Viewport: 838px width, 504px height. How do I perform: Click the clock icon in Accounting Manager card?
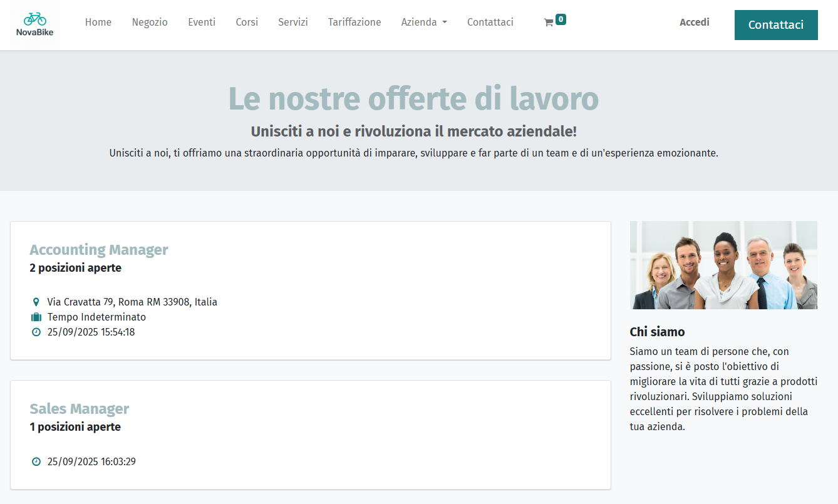[36, 332]
